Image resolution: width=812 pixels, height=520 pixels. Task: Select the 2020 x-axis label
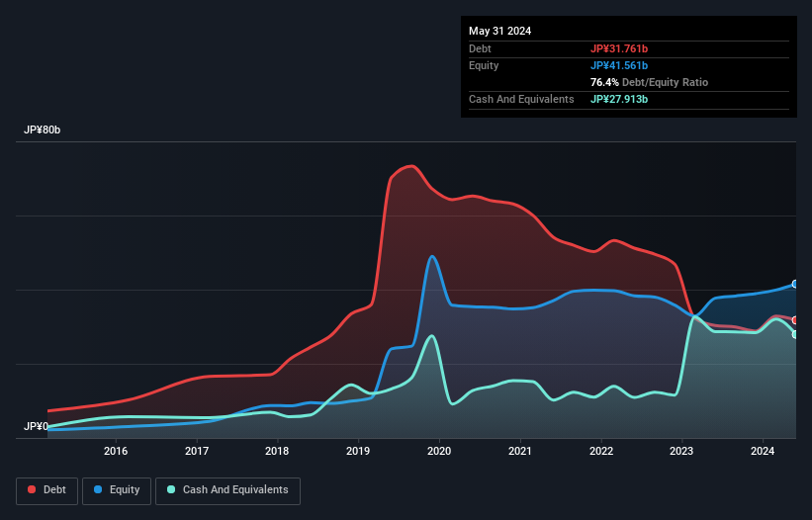coord(439,451)
